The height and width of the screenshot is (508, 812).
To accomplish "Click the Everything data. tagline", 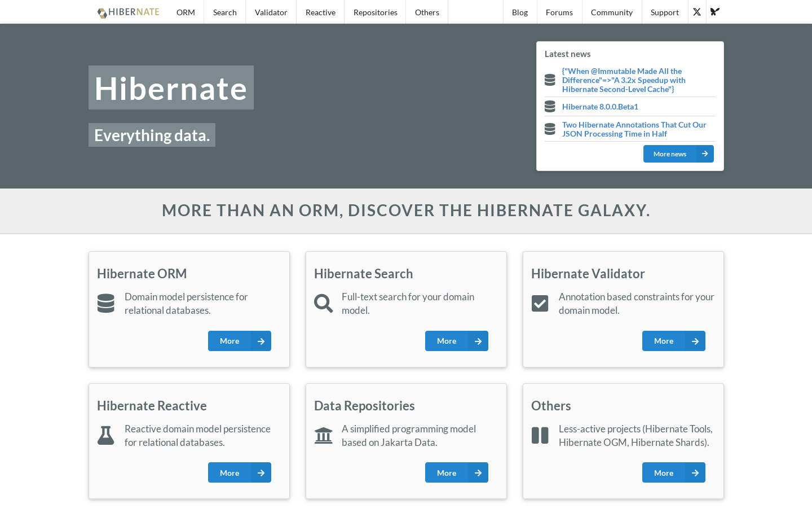I will (152, 135).
